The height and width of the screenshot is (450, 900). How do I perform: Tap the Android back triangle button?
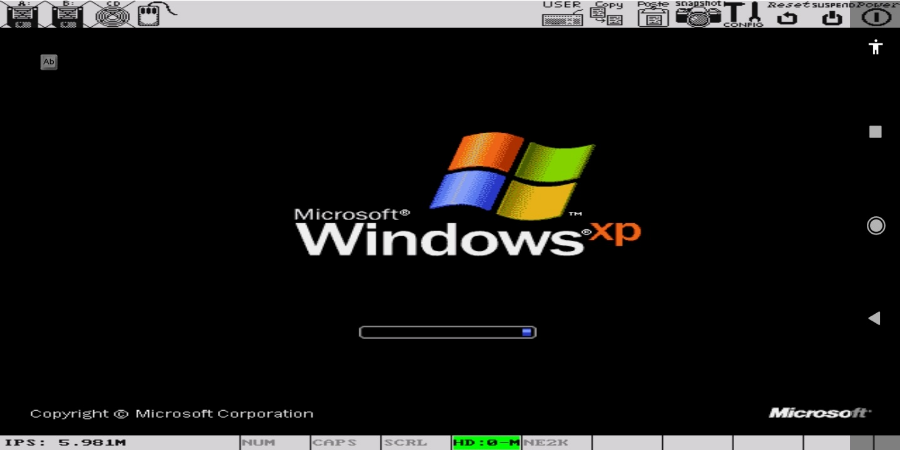[874, 318]
